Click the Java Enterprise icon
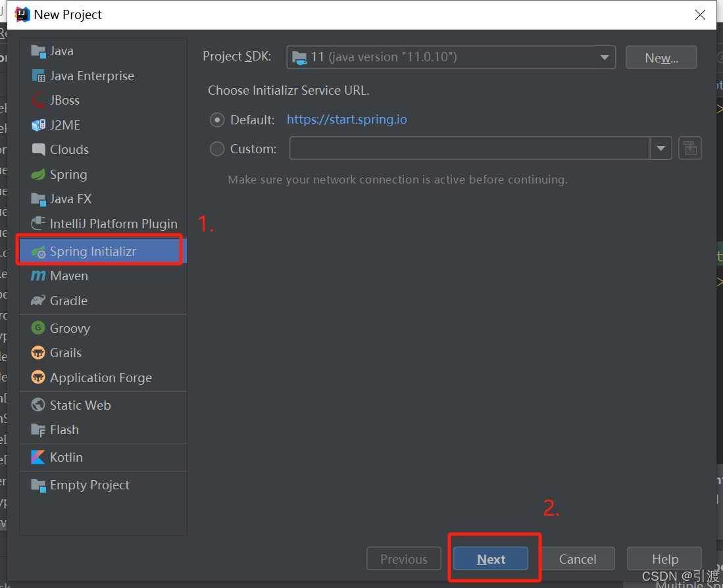Viewport: 723px width, 588px height. pyautogui.click(x=37, y=76)
